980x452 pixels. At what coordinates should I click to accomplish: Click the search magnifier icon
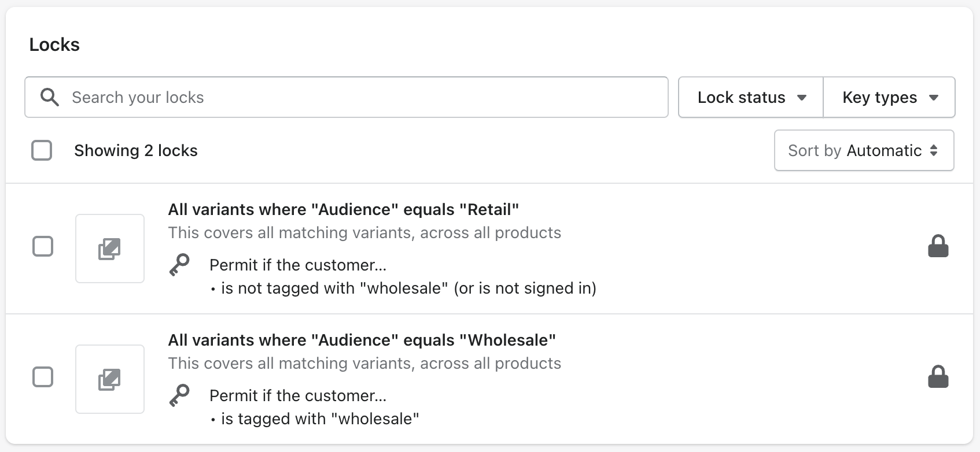(x=50, y=97)
